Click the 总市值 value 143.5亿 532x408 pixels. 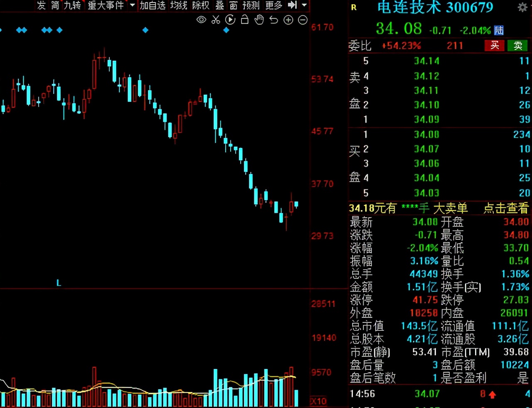coord(419,326)
